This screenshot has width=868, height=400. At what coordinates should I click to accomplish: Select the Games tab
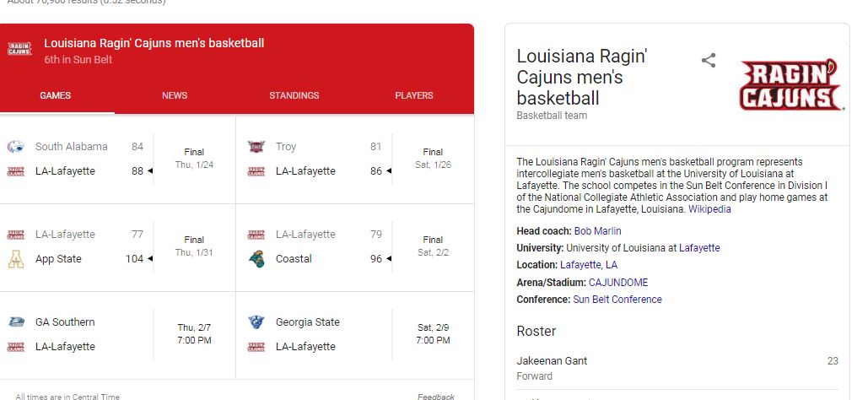coord(56,95)
